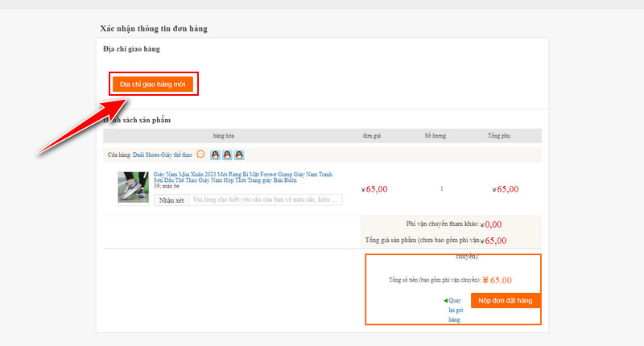Submit order with Nộp đơn đặt hàng
The image size is (644, 346).
pyautogui.click(x=506, y=300)
